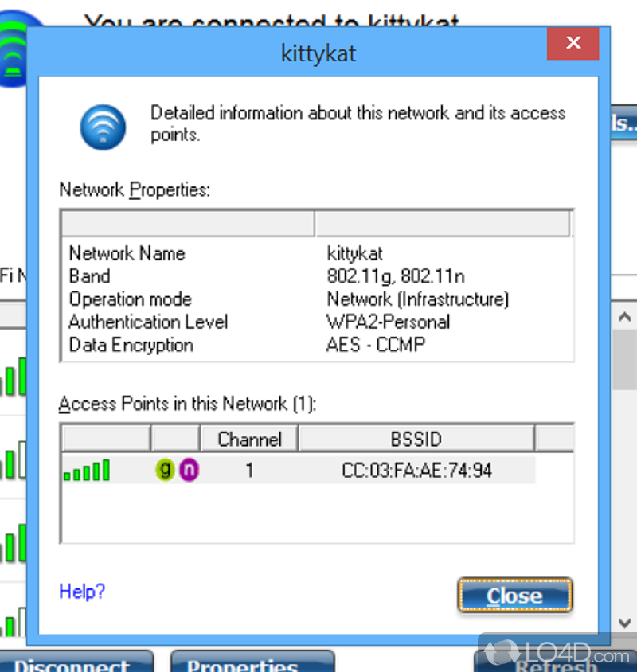This screenshot has width=637, height=672.
Task: Click the Network Properties label
Action: coord(135,189)
